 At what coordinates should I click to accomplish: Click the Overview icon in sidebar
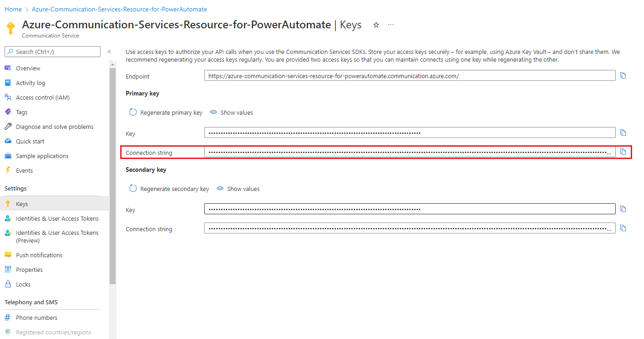(x=8, y=68)
